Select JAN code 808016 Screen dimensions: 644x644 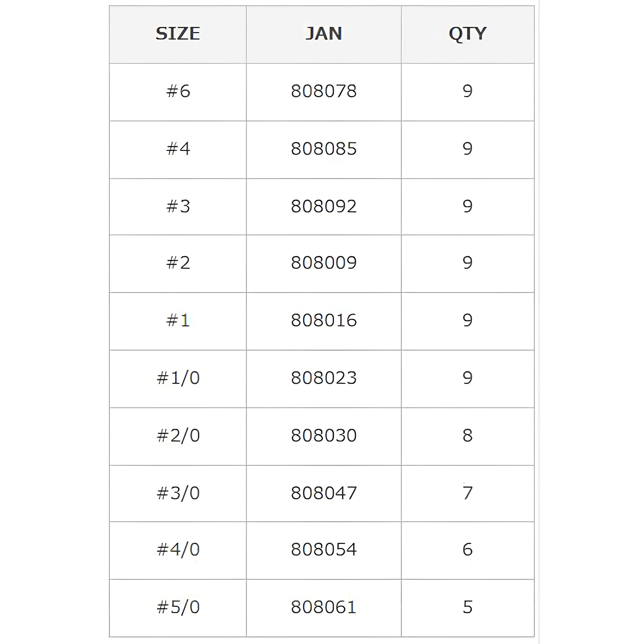click(x=324, y=320)
